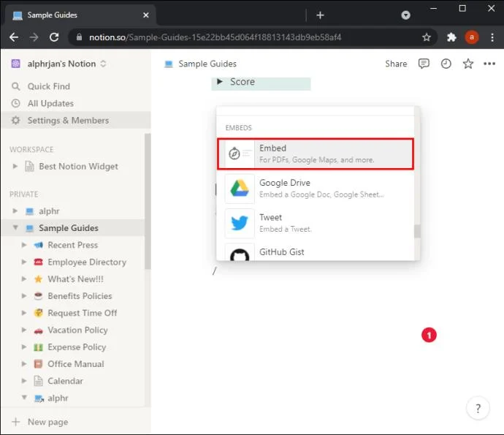This screenshot has width=504, height=435.
Task: Favorite this Notion page with star
Action: (x=467, y=64)
